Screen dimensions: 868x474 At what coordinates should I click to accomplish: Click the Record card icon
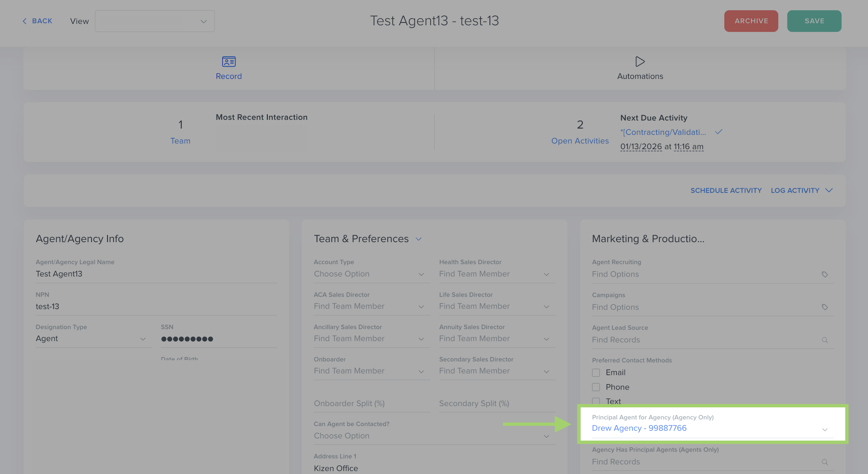(229, 62)
